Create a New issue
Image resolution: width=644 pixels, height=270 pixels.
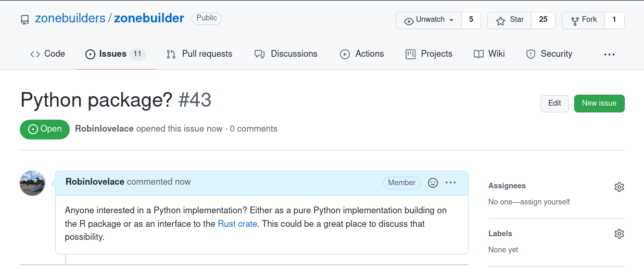point(599,103)
